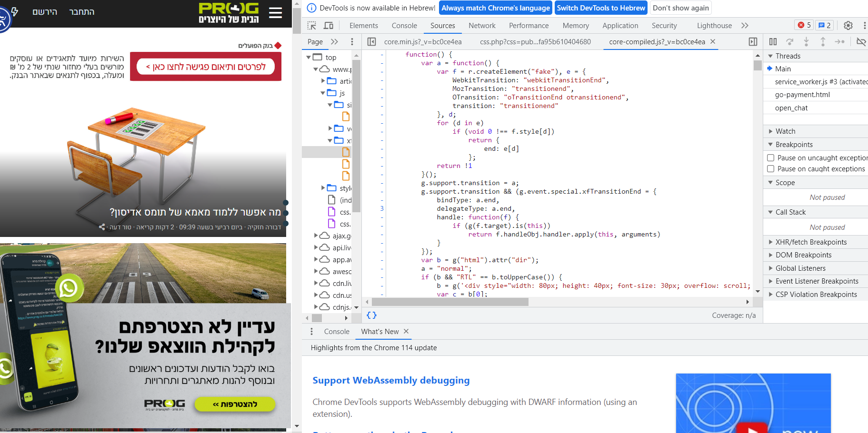This screenshot has height=433, width=868.
Task: Open the website hamburger menu
Action: tap(275, 13)
